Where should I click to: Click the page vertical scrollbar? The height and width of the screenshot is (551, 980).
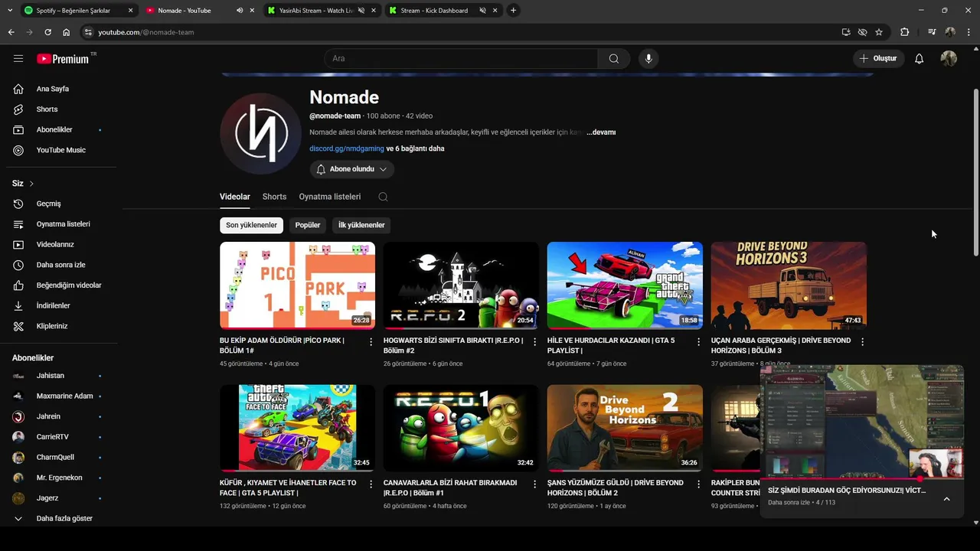click(975, 172)
